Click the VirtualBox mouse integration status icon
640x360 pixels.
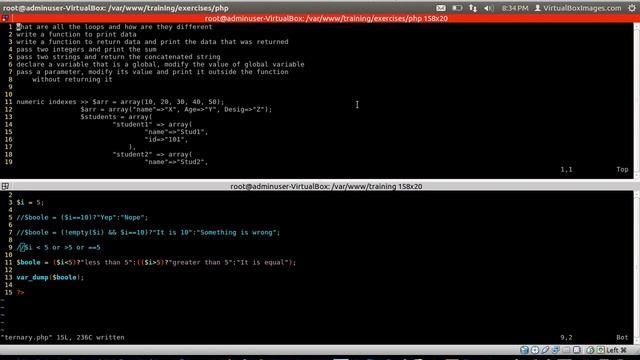pyautogui.click(x=590, y=350)
